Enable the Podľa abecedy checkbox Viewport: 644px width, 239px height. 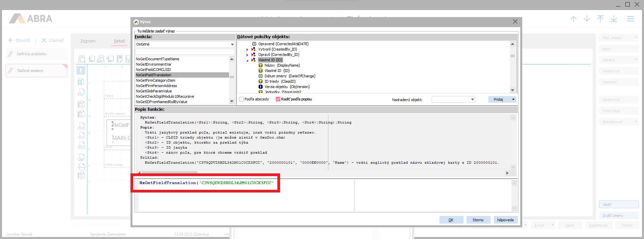(241, 99)
